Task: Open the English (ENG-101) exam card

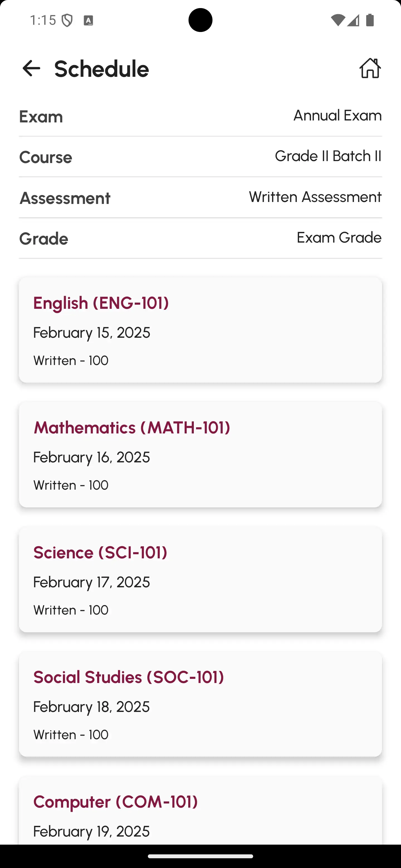Action: click(x=200, y=330)
